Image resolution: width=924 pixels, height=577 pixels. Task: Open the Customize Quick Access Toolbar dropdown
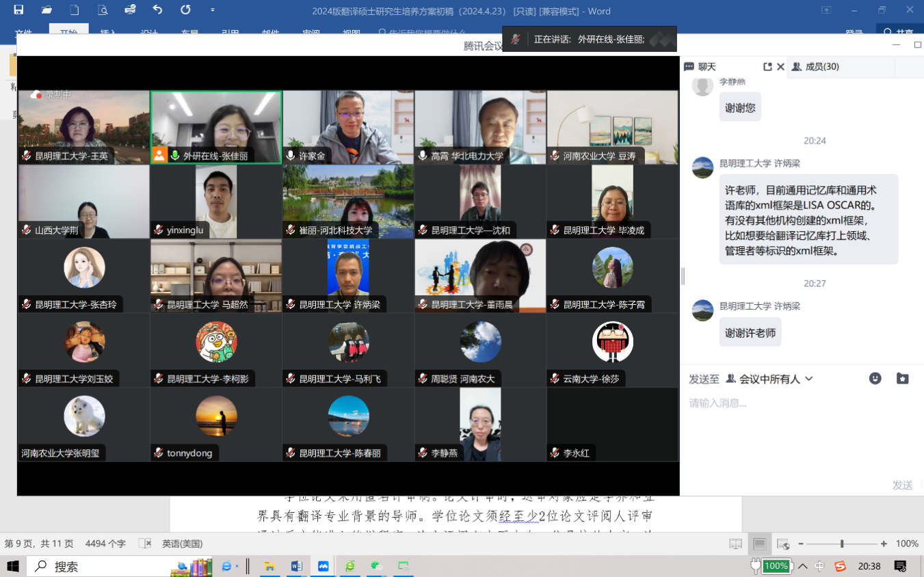[213, 10]
